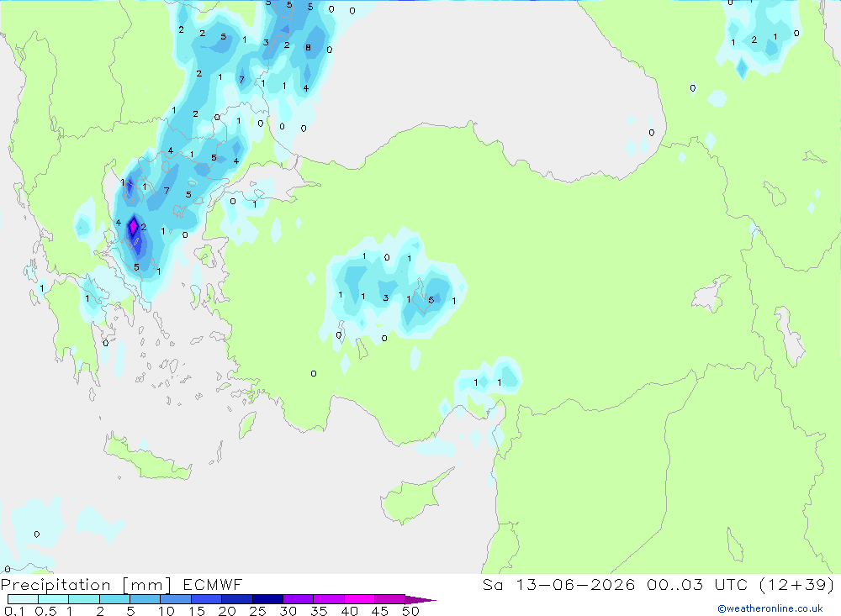Image resolution: width=841 pixels, height=616 pixels.
Task: Click the '20' legend scale label
Action: click(x=227, y=611)
